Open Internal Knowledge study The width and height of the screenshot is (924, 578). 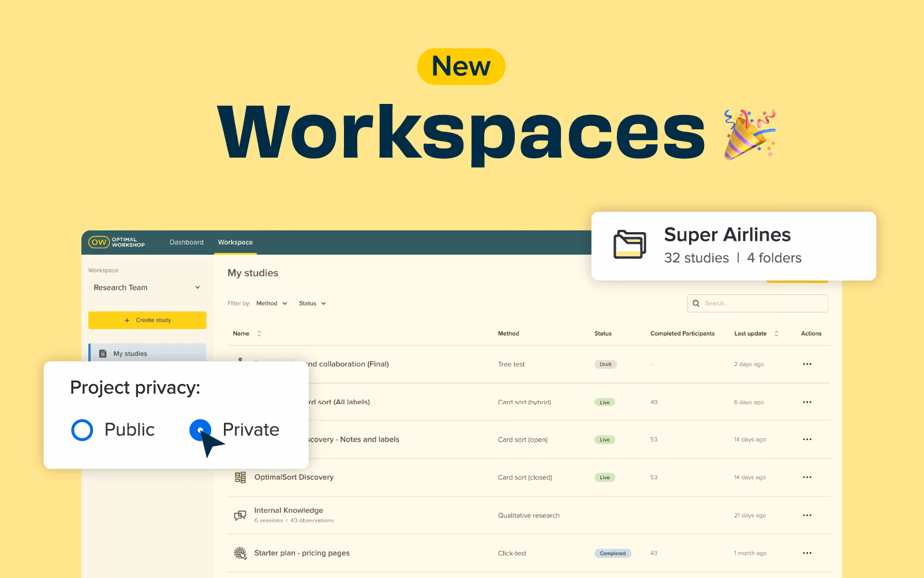289,510
